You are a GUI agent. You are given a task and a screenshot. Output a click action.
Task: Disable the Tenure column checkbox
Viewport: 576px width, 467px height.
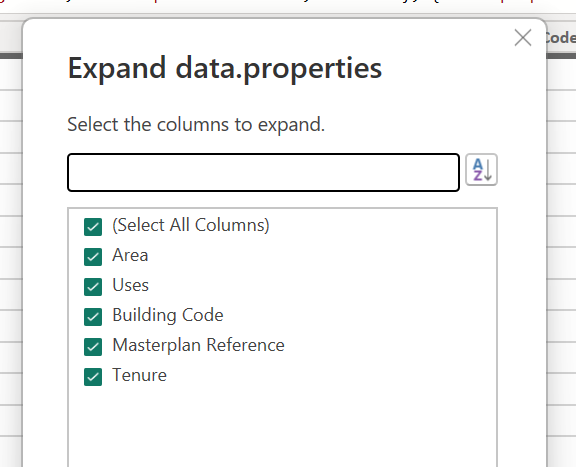click(x=93, y=377)
